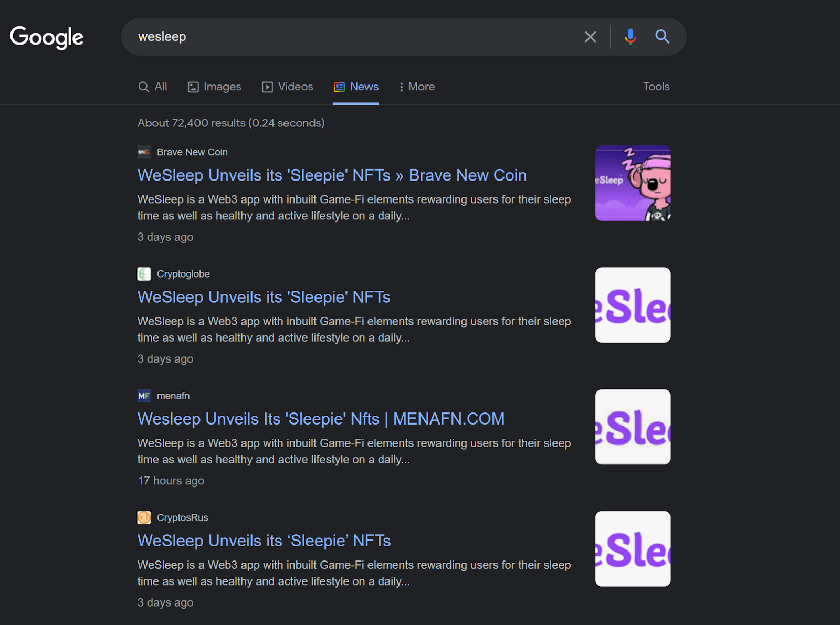Screen dimensions: 840x625
Task: Start voice search with the microphone icon
Action: (631, 37)
